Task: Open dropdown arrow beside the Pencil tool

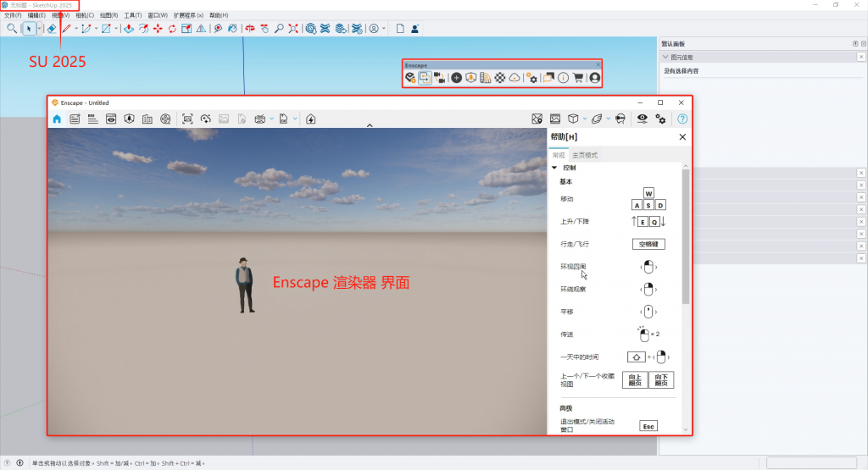Action: click(75, 29)
